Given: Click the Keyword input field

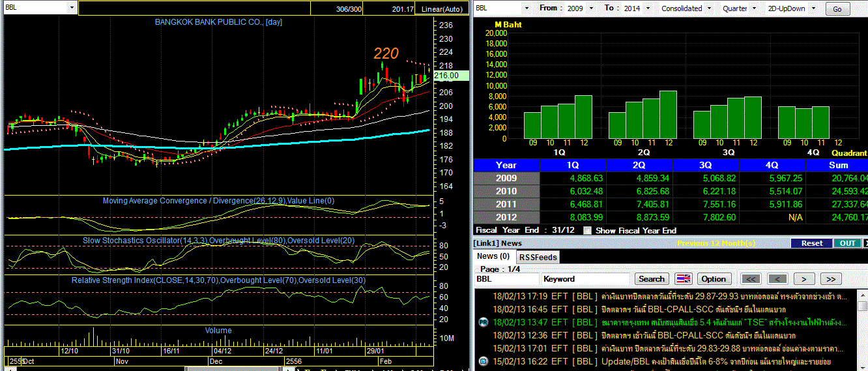Looking at the screenshot, I should click(x=585, y=278).
